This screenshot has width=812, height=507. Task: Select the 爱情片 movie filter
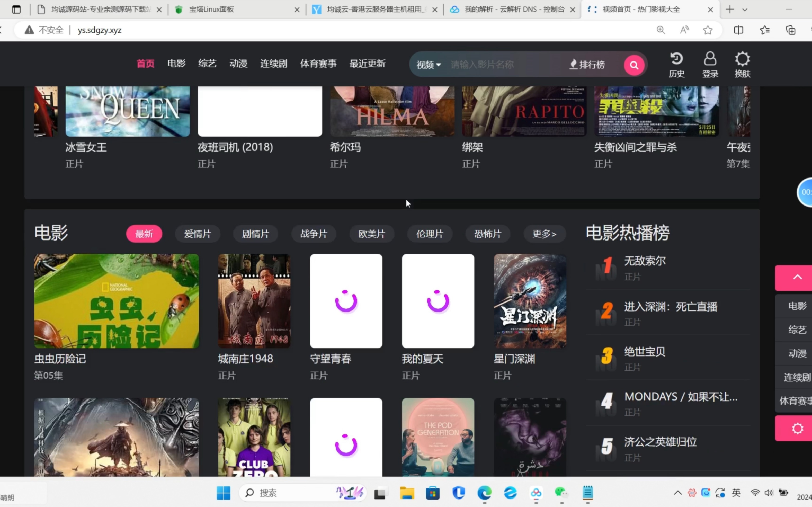pos(198,234)
